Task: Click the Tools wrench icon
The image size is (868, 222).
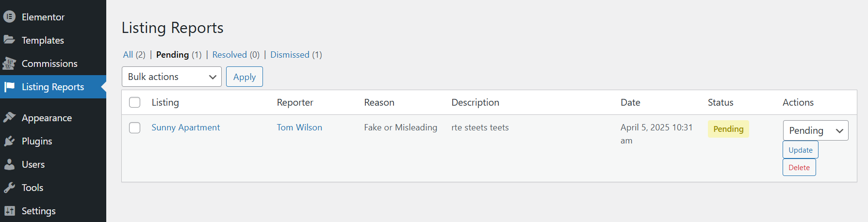Action: 9,188
